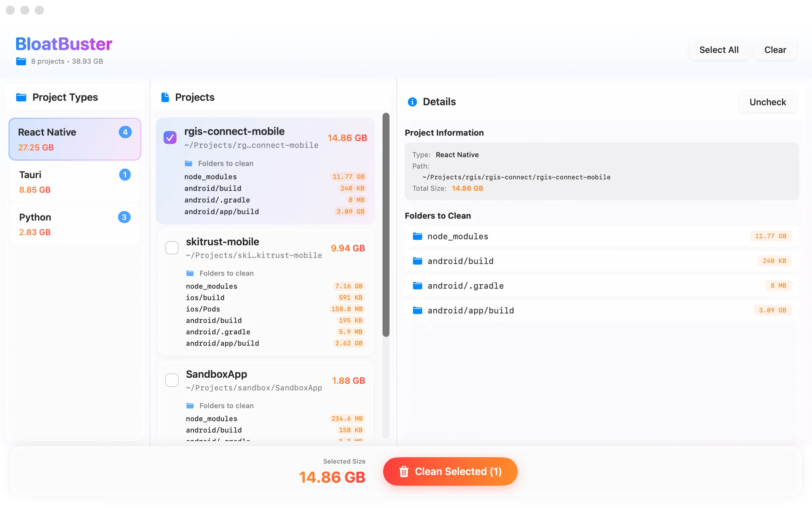Viewport: 812px width, 507px height.
Task: Click the Clean Selected button
Action: (x=450, y=471)
